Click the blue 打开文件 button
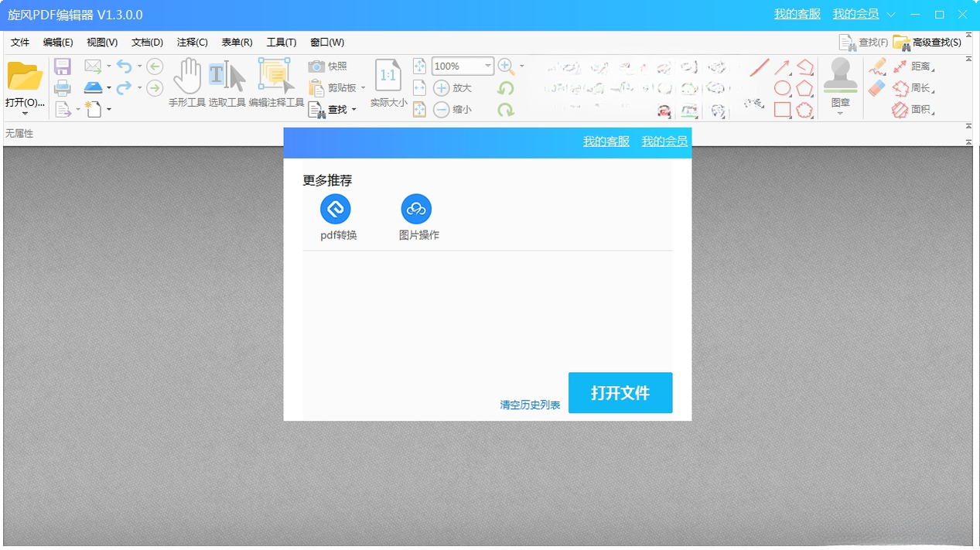The image size is (980, 550). [x=620, y=393]
